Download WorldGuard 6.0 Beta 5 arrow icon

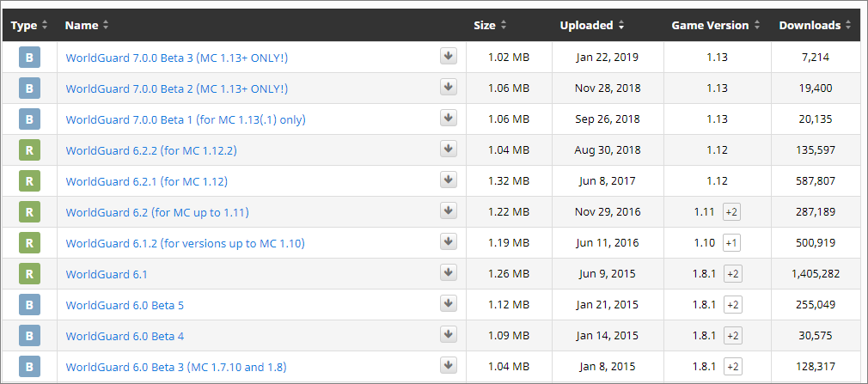[449, 304]
